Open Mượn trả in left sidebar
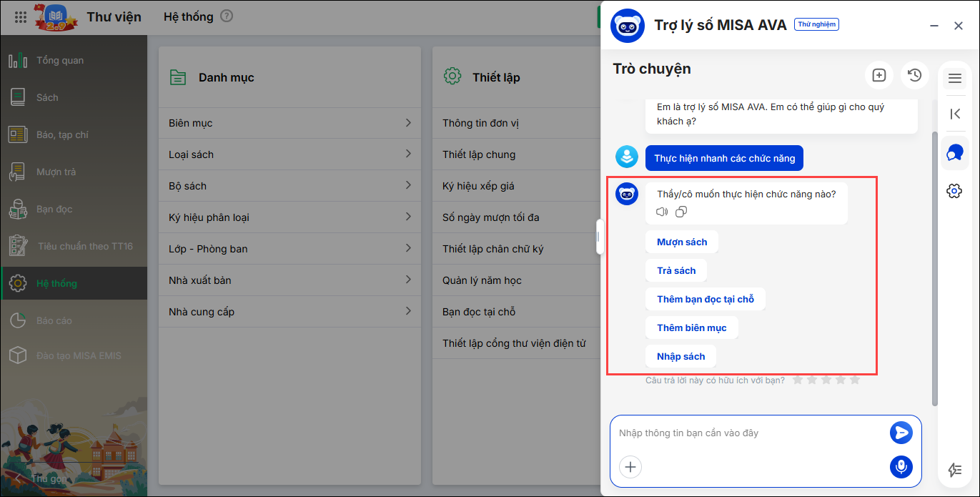The width and height of the screenshot is (980, 497). coord(56,172)
